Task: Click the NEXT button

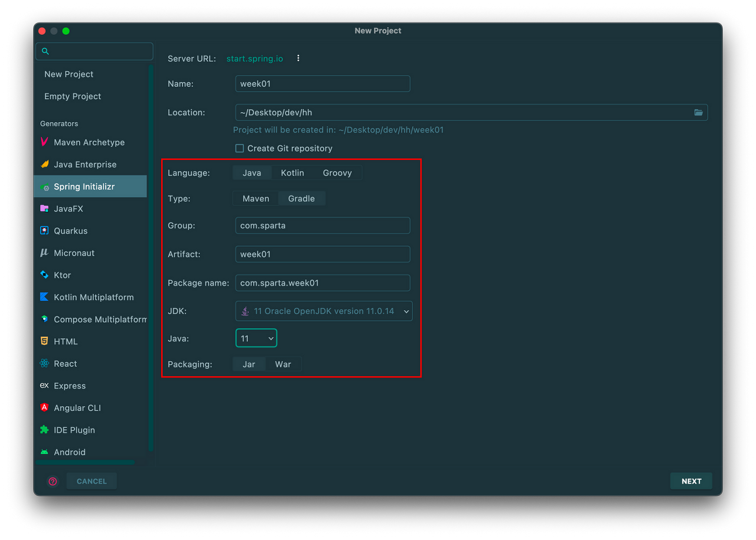Action: click(691, 481)
